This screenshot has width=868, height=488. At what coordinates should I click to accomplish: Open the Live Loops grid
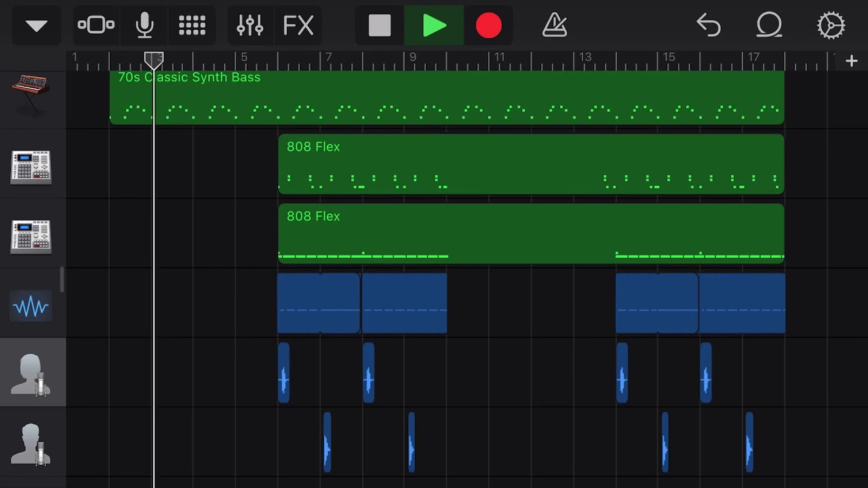pos(192,26)
